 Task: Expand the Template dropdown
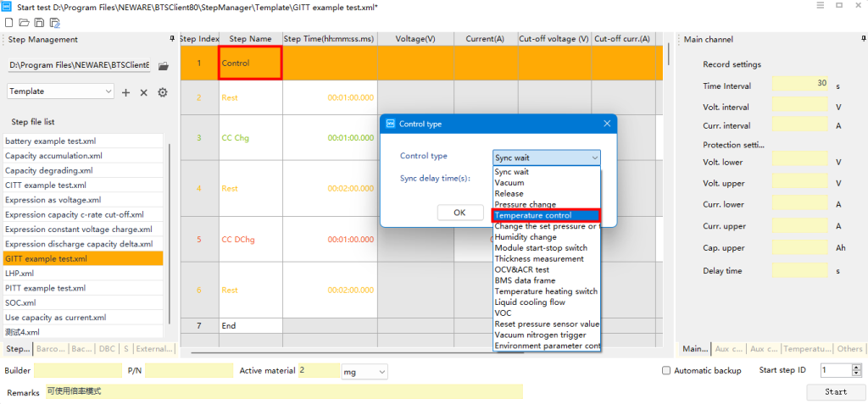point(108,91)
